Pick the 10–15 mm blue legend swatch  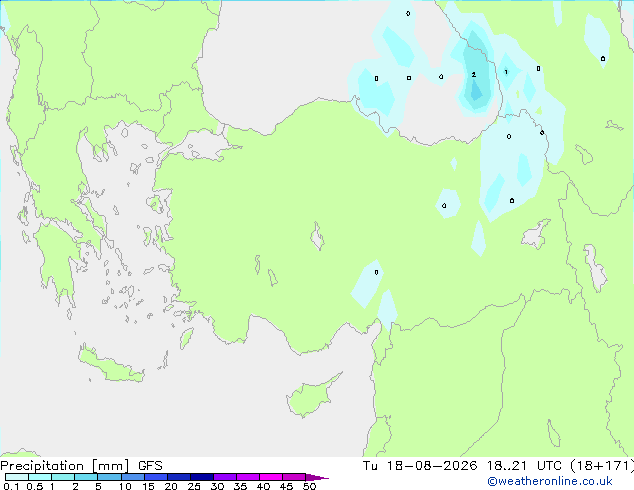tap(132, 477)
